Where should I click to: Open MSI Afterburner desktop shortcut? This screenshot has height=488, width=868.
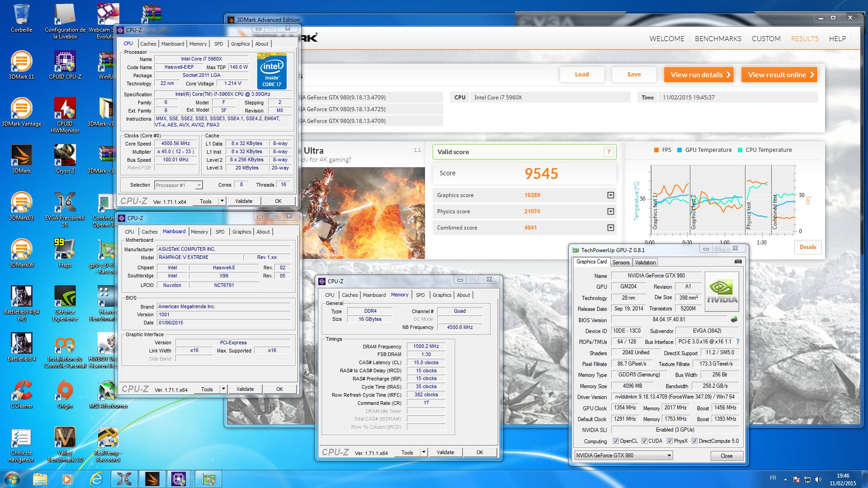coord(108,394)
